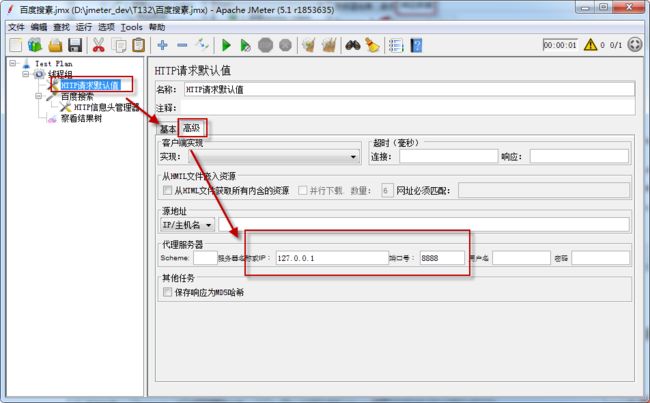Click the Cut scissors icon

click(99, 45)
